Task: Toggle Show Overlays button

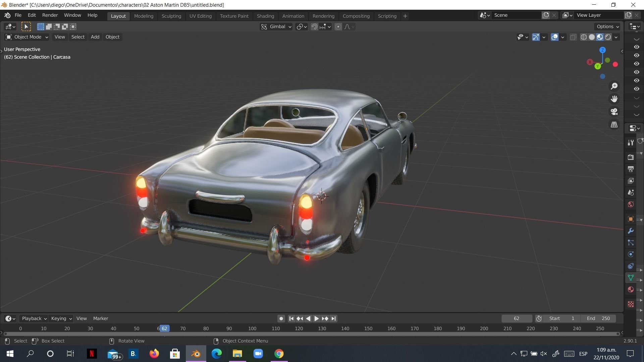Action: click(554, 37)
